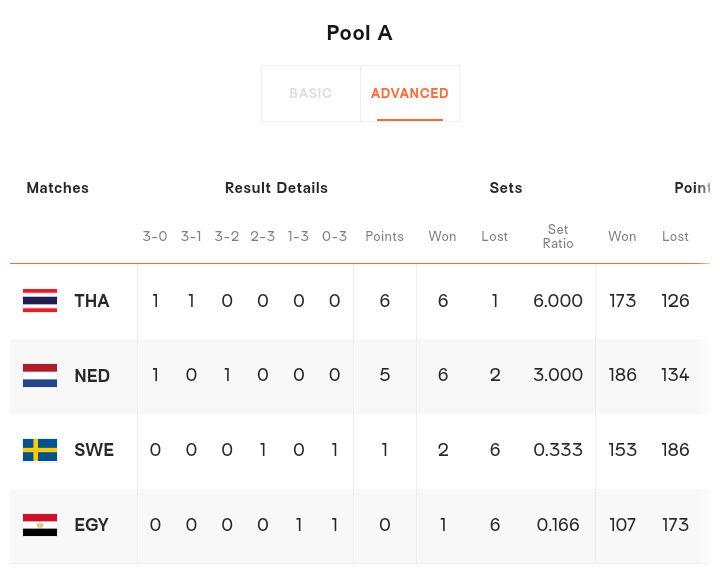This screenshot has height=571, width=720.
Task: Click Thailand's set ratio 6.000
Action: tap(558, 301)
